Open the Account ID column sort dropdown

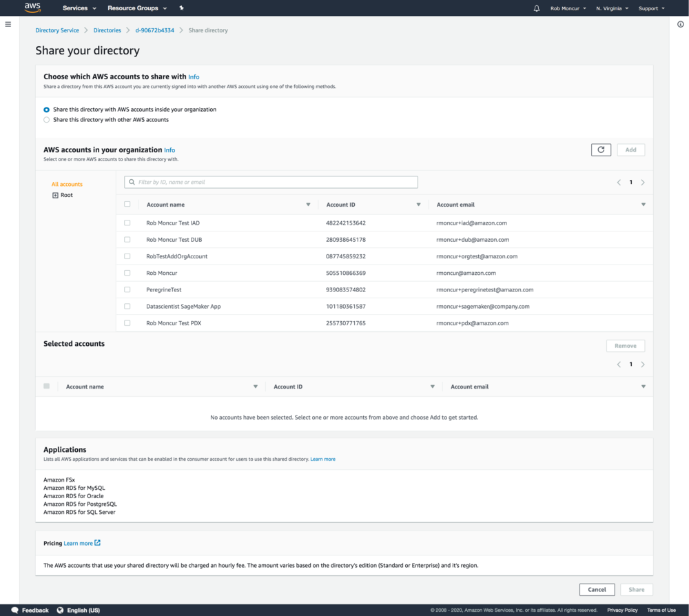(x=418, y=205)
